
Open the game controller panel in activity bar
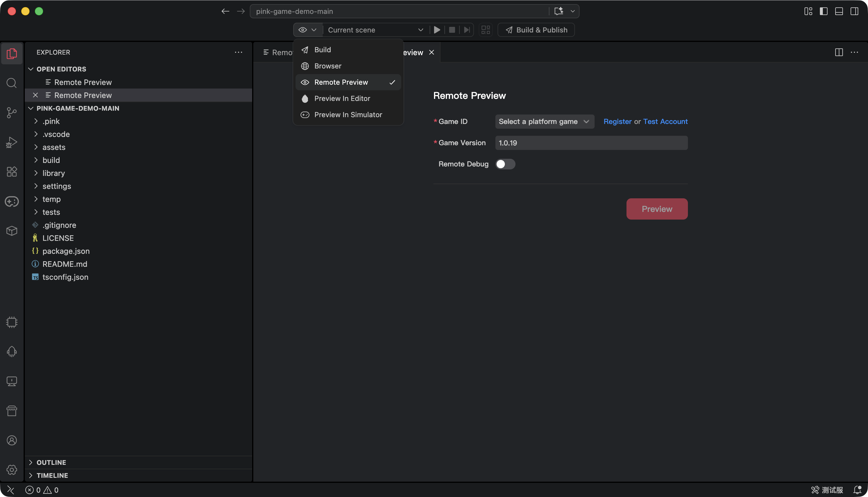[12, 201]
